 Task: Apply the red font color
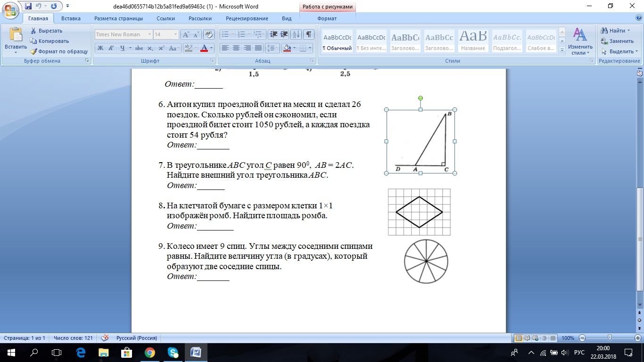(x=204, y=48)
